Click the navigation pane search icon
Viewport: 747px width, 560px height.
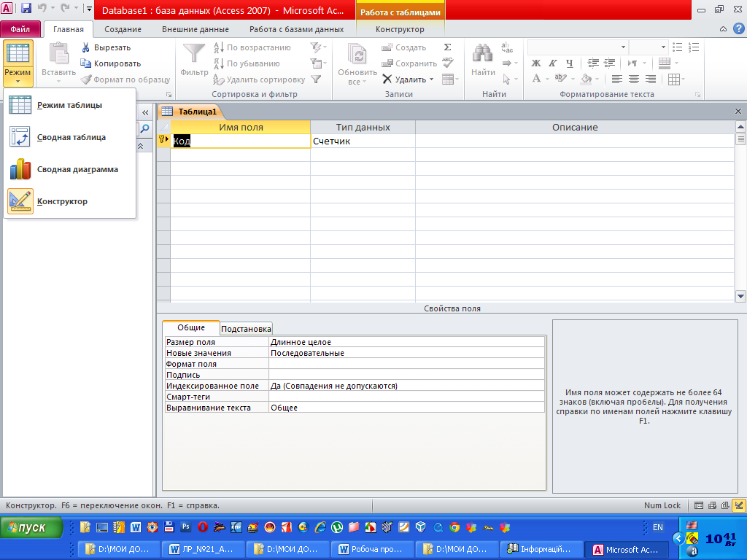pos(144,128)
